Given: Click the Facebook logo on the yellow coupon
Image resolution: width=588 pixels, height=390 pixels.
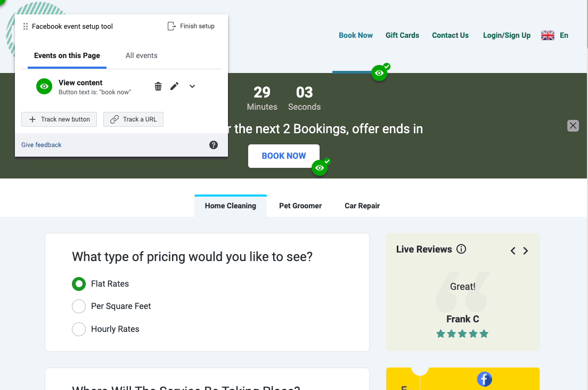Looking at the screenshot, I should click(x=484, y=379).
